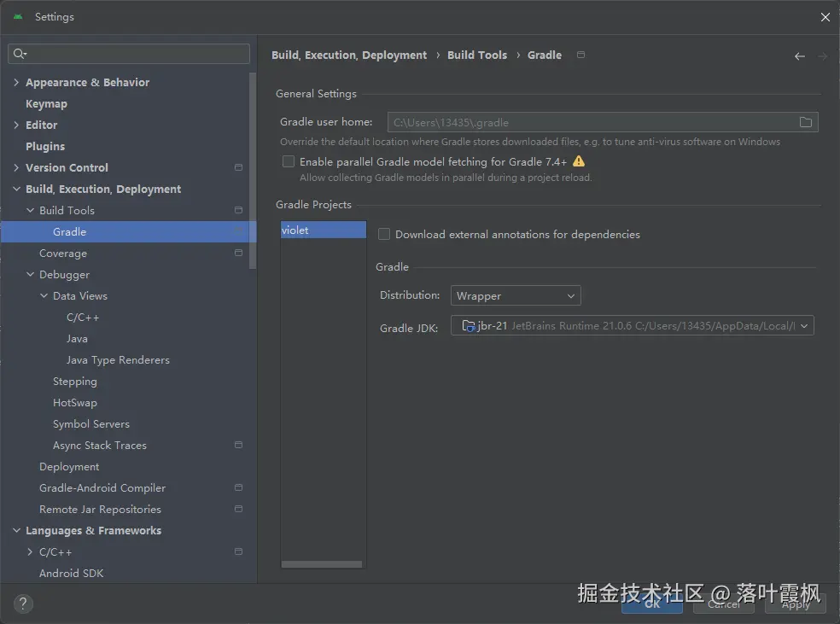Expand the C/C++ node under Languages & Frameworks
Screen dimensions: 840x624
point(30,551)
